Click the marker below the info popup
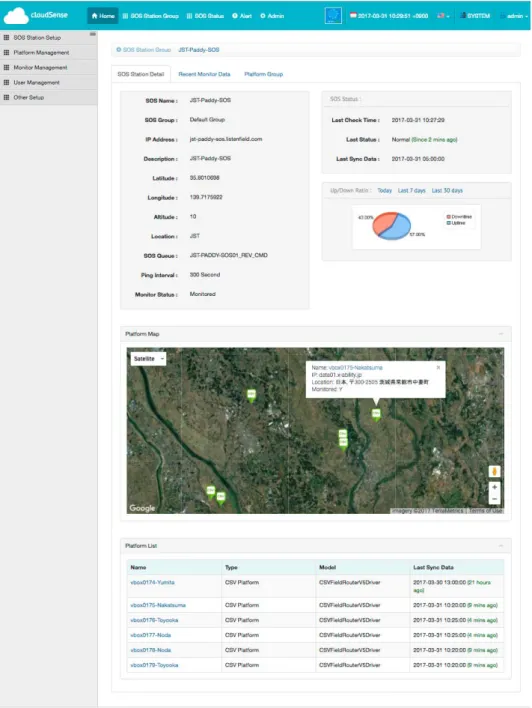Image resolution: width=532 pixels, height=708 pixels. (x=376, y=414)
